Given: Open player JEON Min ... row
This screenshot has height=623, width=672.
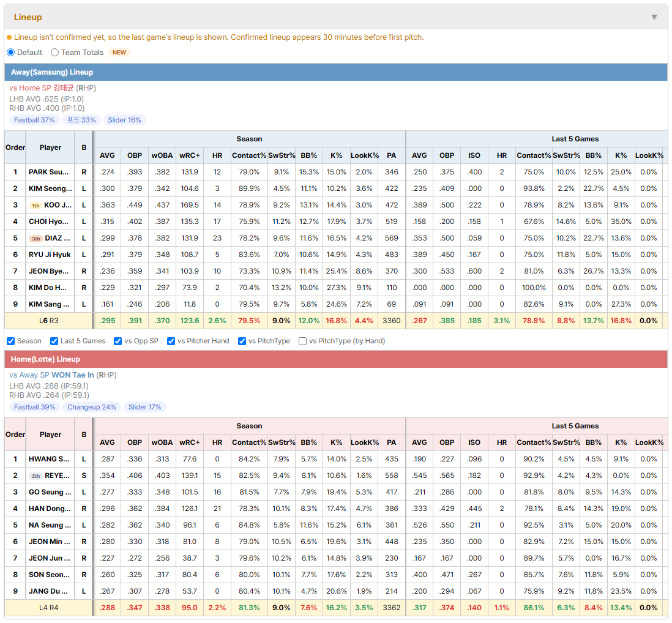Looking at the screenshot, I should tap(50, 542).
